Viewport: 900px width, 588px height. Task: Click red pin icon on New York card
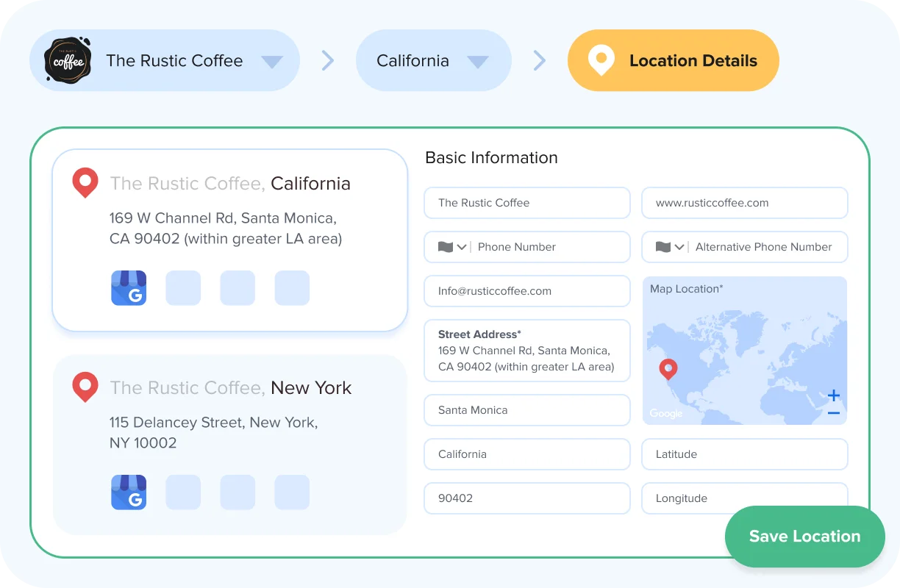(x=85, y=387)
